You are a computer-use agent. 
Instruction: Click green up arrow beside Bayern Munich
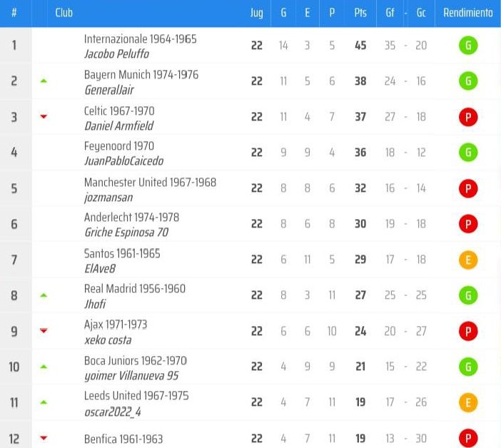pyautogui.click(x=44, y=81)
